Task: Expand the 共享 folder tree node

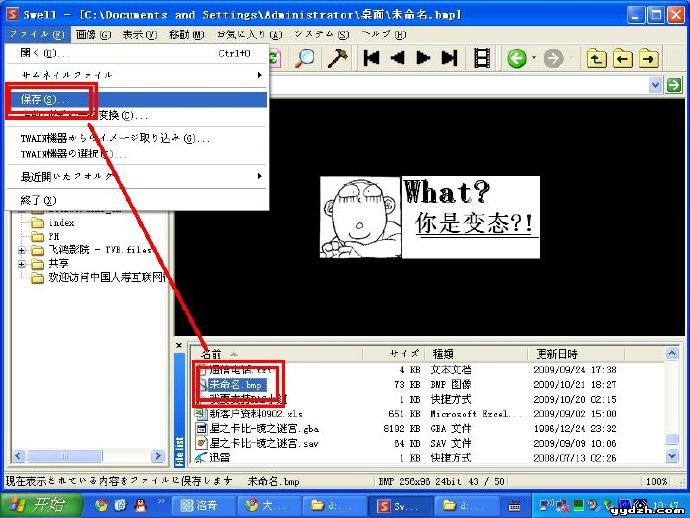Action: 22,264
